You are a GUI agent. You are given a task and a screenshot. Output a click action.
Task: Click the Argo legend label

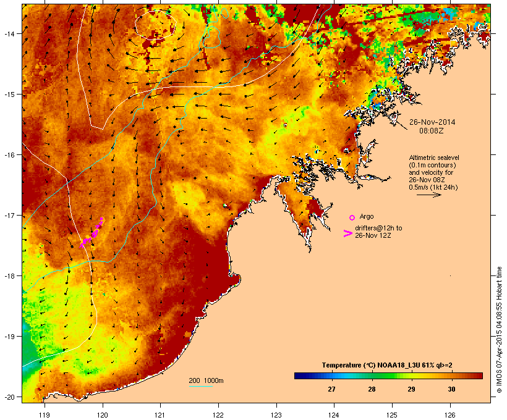(367, 216)
